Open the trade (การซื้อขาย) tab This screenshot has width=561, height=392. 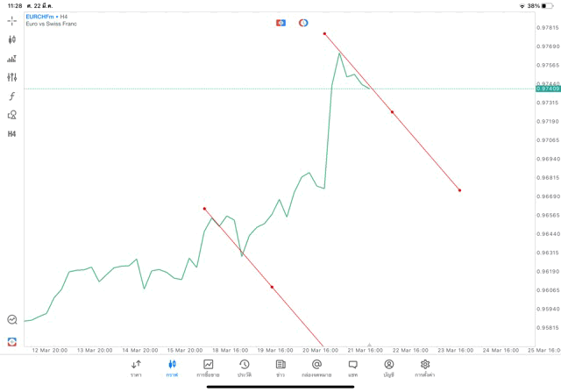[x=209, y=367]
